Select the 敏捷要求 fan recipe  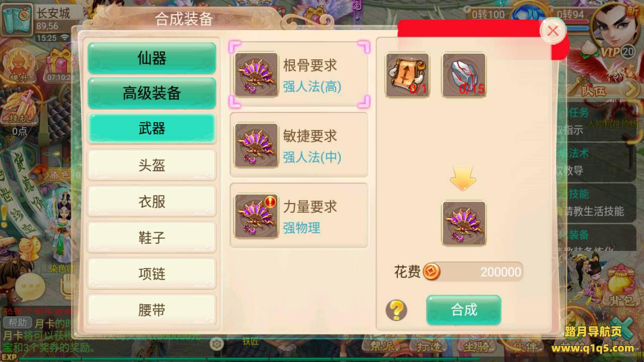[299, 145]
